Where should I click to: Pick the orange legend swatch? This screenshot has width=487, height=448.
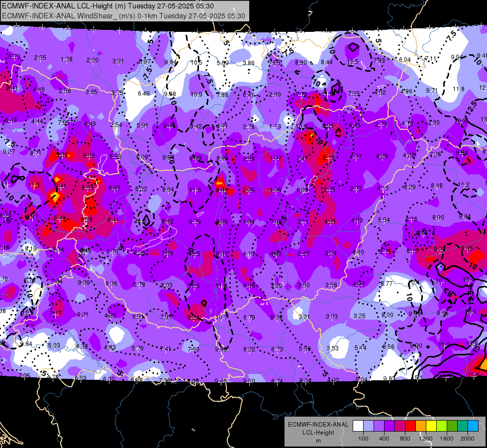(x=421, y=426)
